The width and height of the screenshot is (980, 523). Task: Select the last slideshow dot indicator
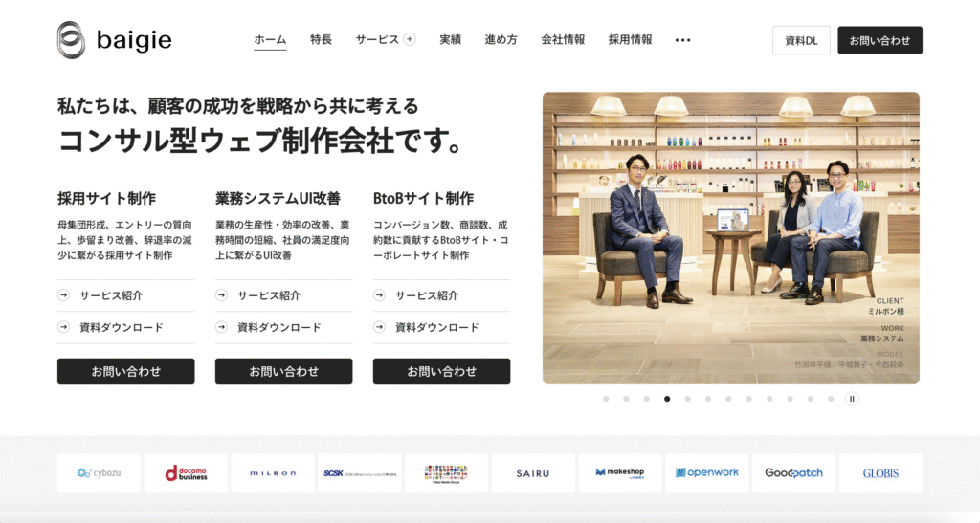pos(831,399)
